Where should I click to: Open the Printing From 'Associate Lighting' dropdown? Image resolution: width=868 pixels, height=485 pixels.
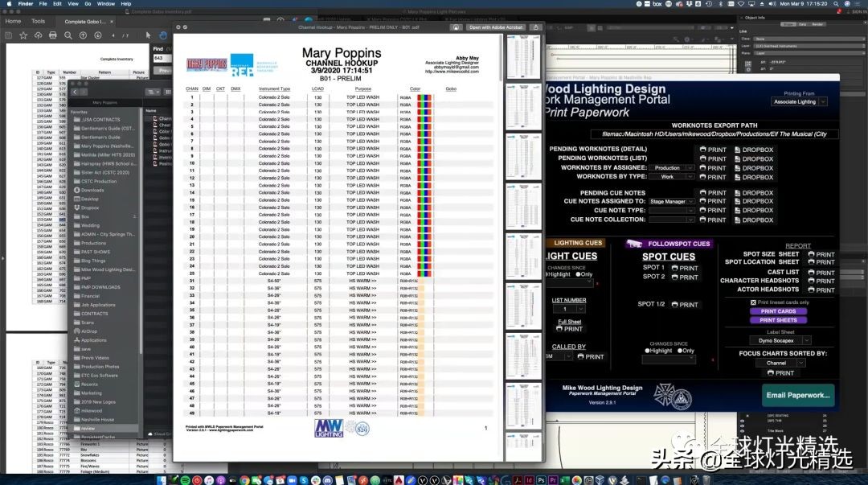coord(799,102)
